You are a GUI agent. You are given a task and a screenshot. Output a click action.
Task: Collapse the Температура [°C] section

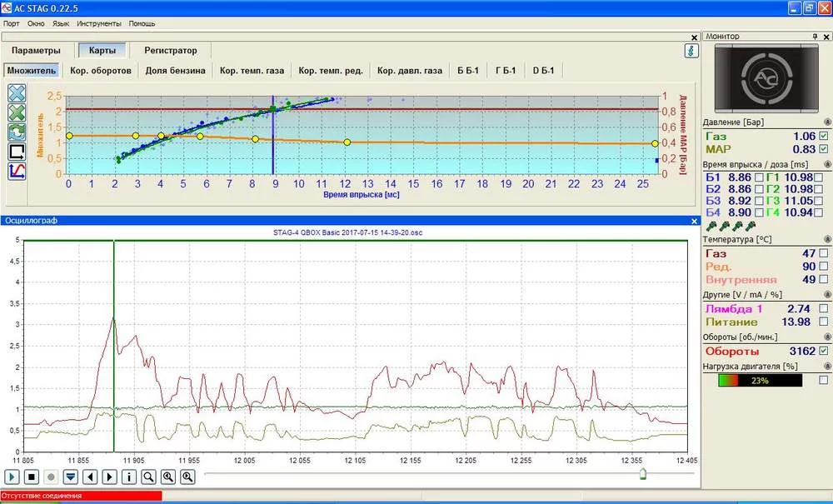826,240
